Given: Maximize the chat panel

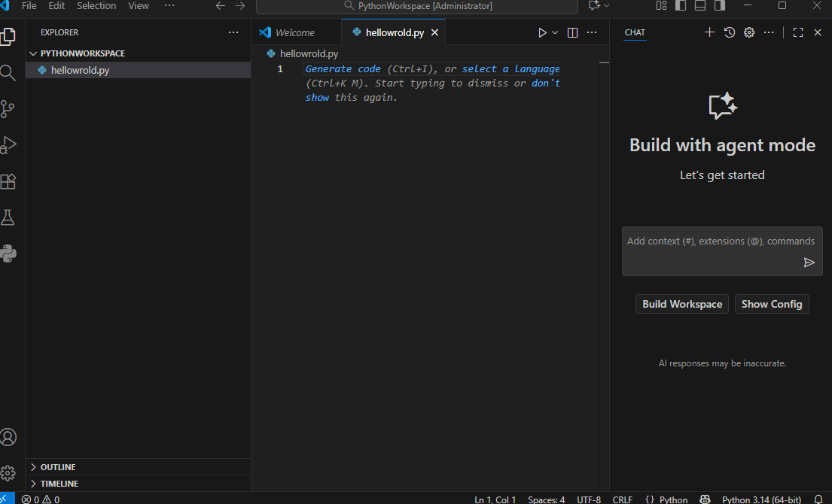Looking at the screenshot, I should (x=798, y=32).
